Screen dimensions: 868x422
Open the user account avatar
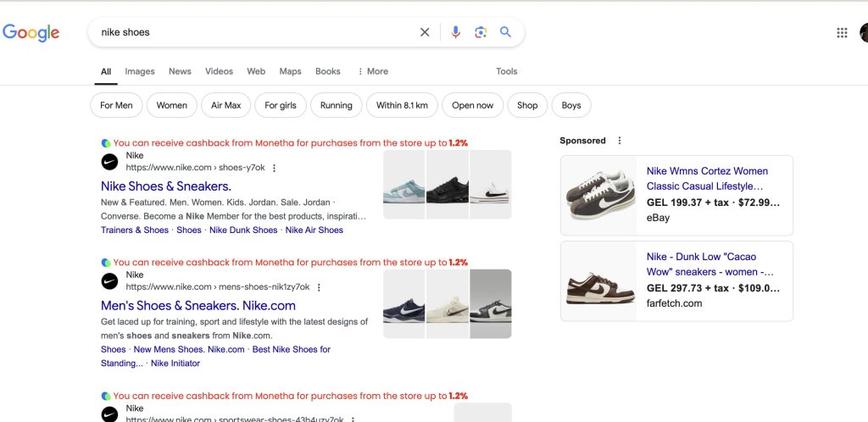tap(863, 33)
